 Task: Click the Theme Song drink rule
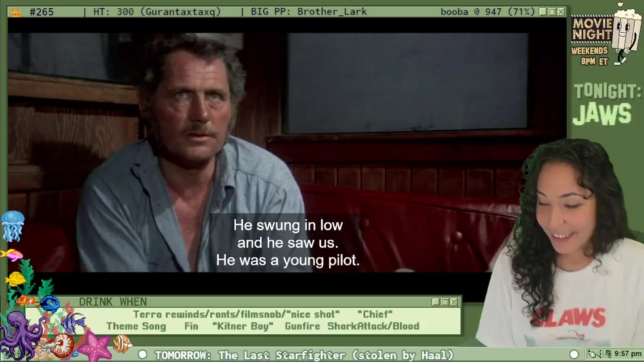click(x=136, y=326)
